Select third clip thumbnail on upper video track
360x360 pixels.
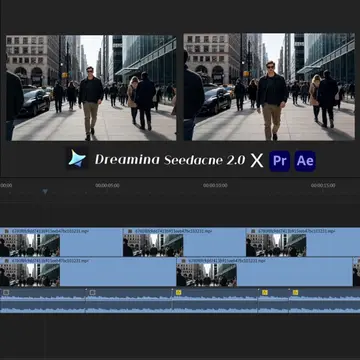276,245
